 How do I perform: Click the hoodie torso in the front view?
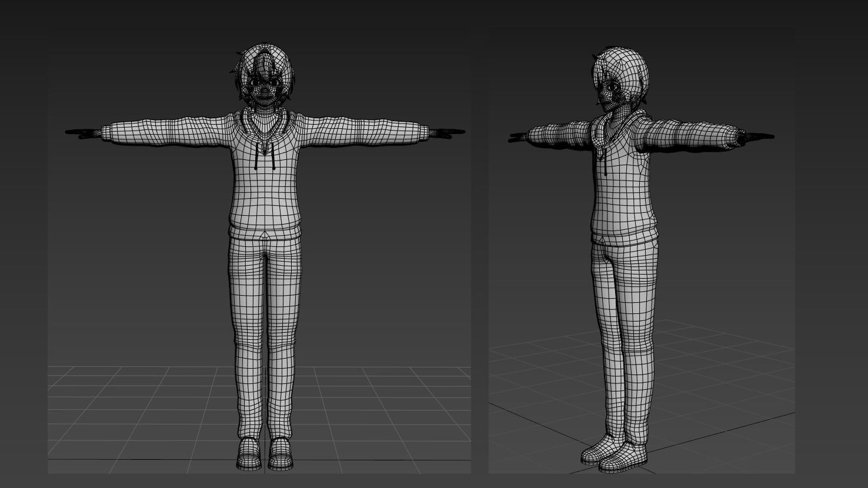tap(265, 174)
